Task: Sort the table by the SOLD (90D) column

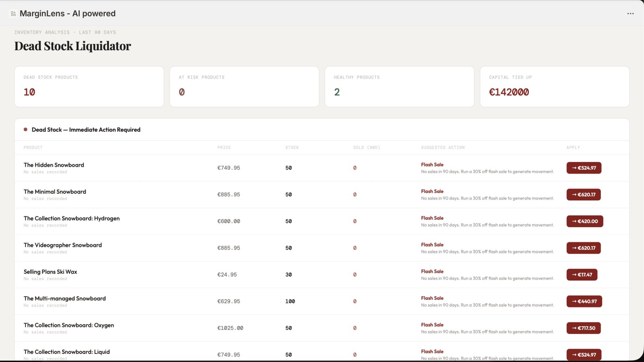Action: (x=367, y=147)
